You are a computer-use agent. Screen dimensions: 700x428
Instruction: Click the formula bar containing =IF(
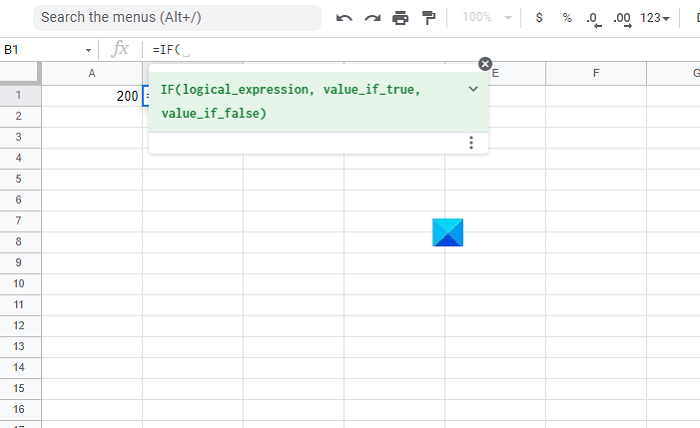click(x=420, y=50)
